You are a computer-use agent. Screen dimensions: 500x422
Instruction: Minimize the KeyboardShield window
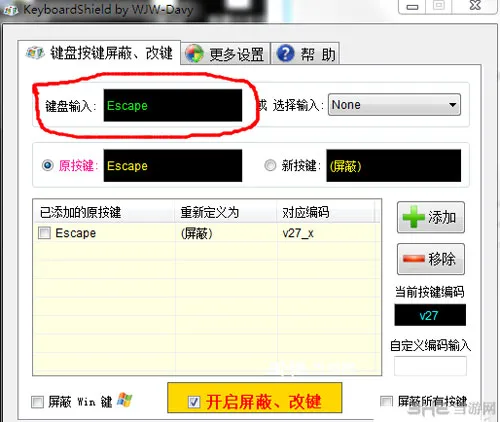pyautogui.click(x=412, y=7)
